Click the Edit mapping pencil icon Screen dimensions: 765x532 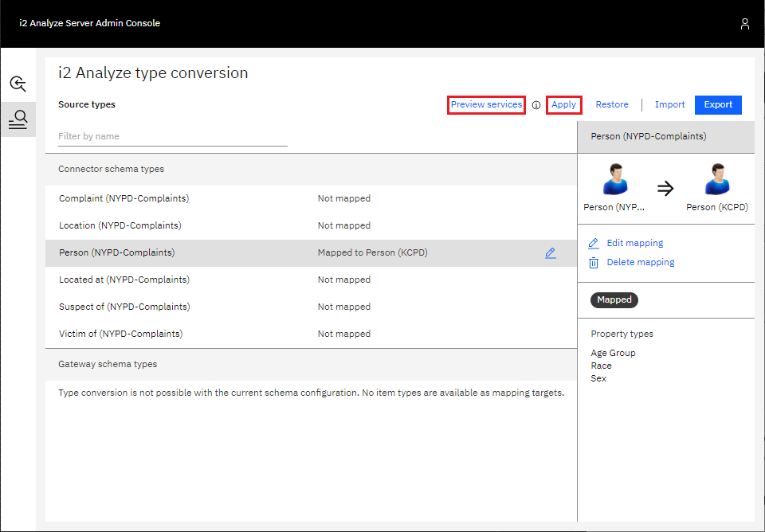pyautogui.click(x=593, y=243)
